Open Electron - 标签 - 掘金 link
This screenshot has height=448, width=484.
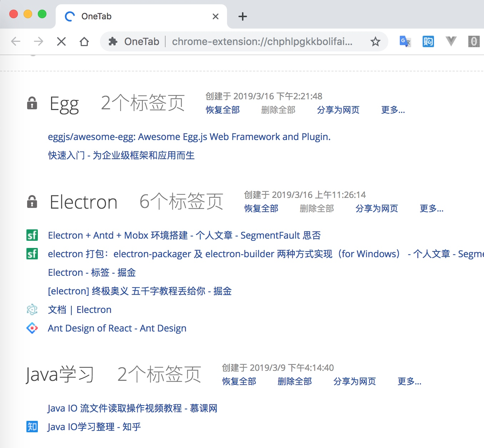pos(92,273)
